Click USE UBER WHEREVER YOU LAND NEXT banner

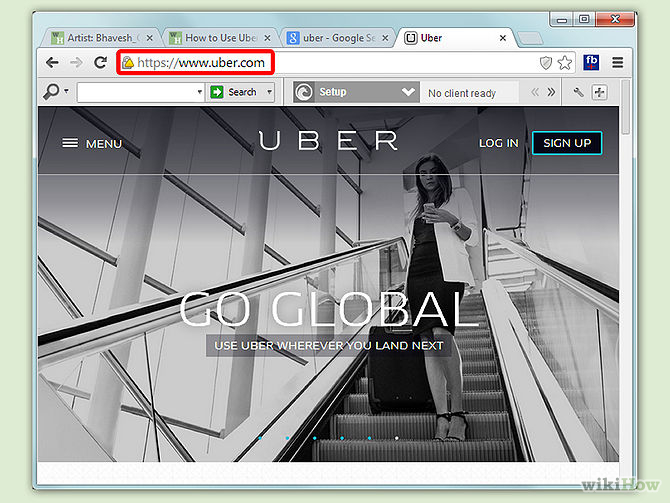(x=329, y=345)
